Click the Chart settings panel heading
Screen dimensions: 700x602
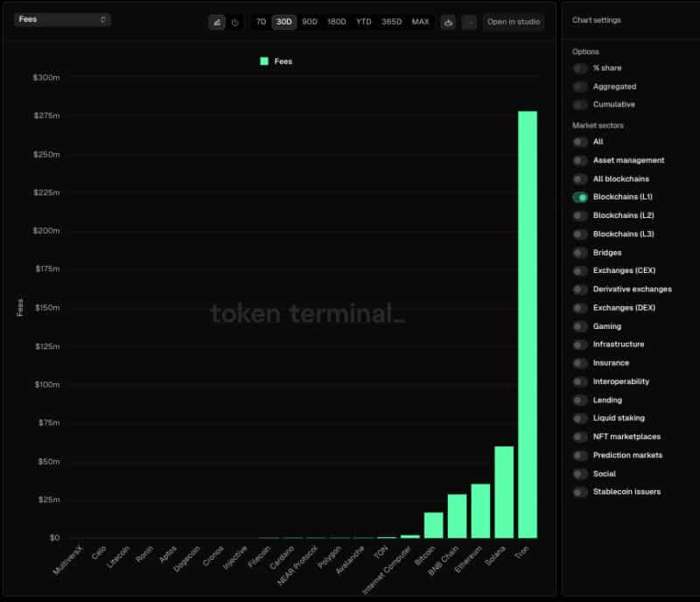pyautogui.click(x=597, y=20)
